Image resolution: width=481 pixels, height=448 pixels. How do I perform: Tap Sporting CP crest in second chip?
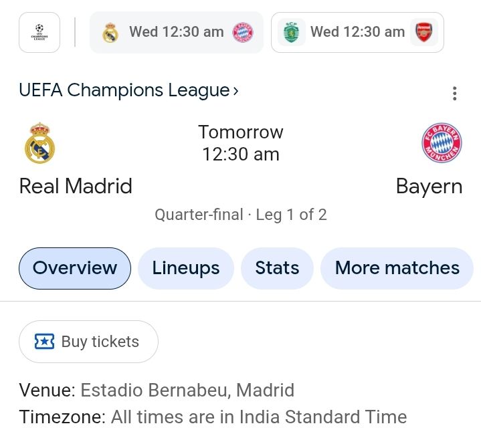point(290,32)
